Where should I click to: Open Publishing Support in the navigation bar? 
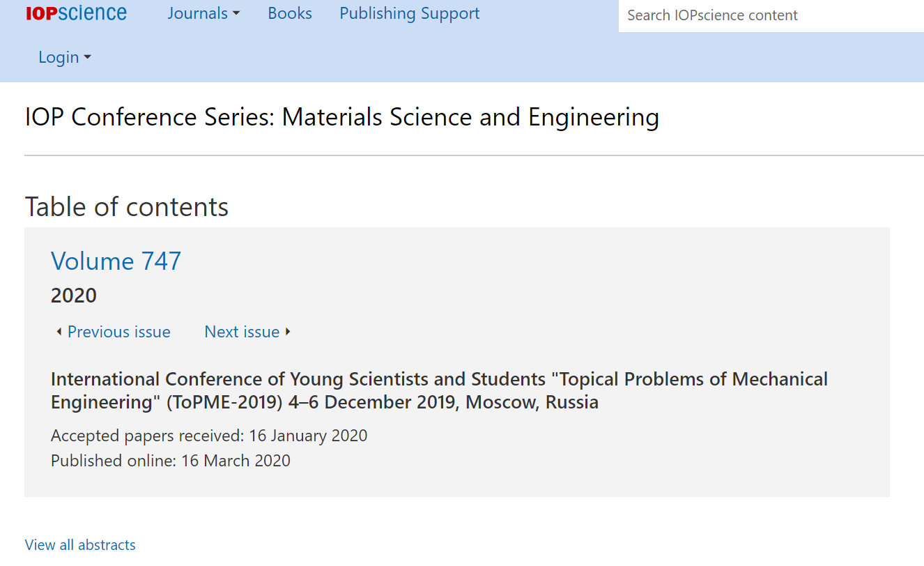coord(410,13)
